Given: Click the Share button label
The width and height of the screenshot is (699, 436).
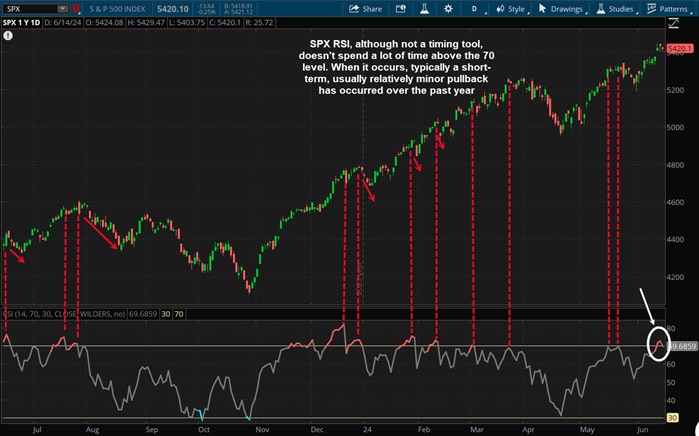Looking at the screenshot, I should [x=372, y=8].
